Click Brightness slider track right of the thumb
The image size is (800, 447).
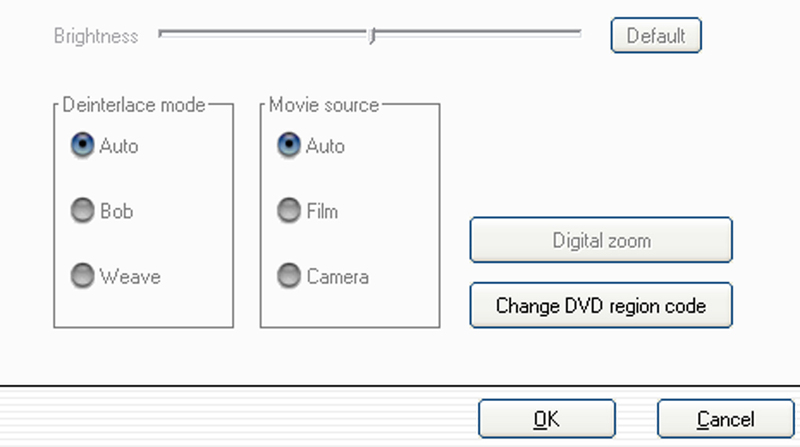pyautogui.click(x=479, y=34)
